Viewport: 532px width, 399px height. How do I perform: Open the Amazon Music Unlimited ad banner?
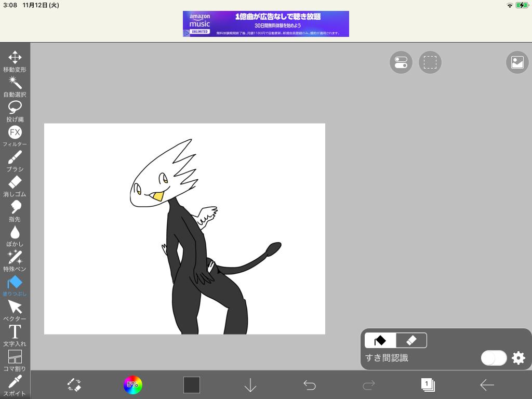(x=265, y=24)
